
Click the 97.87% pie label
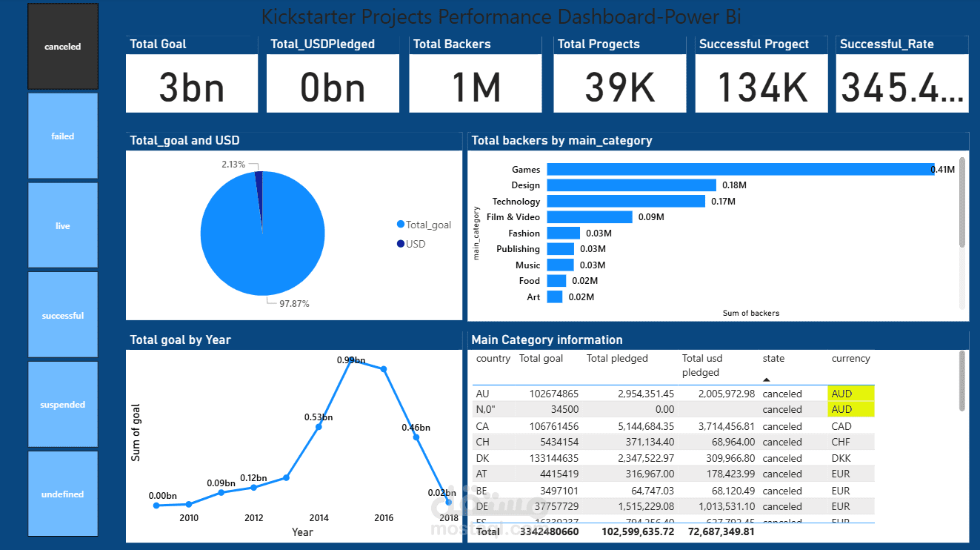click(294, 304)
